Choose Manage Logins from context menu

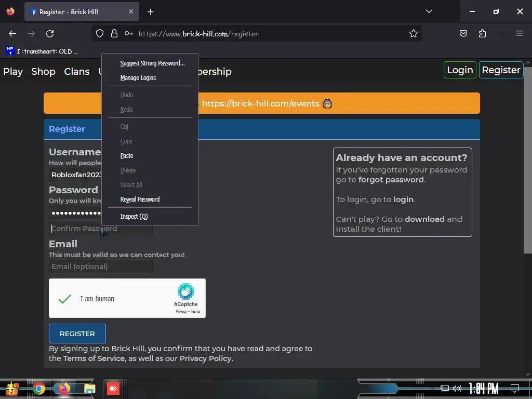click(138, 78)
